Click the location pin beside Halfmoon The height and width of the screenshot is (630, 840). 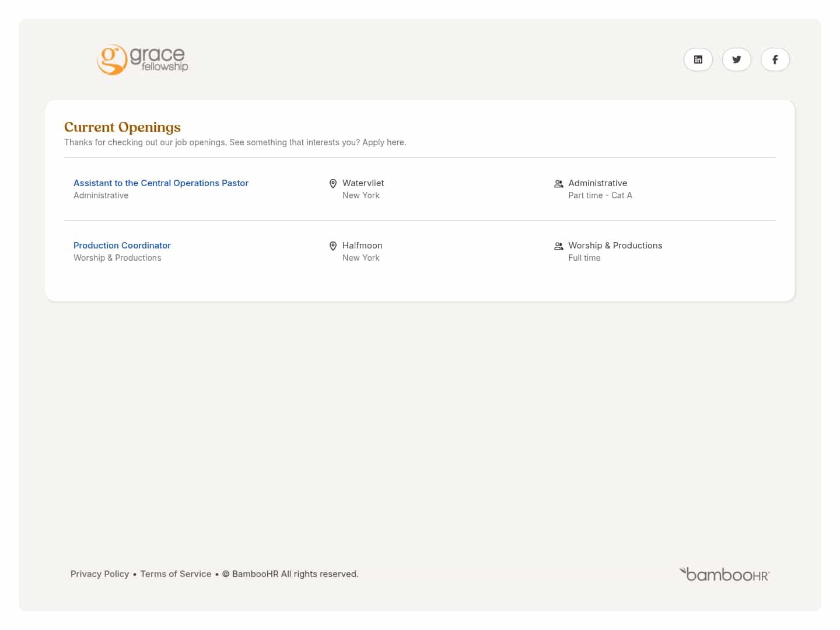333,246
